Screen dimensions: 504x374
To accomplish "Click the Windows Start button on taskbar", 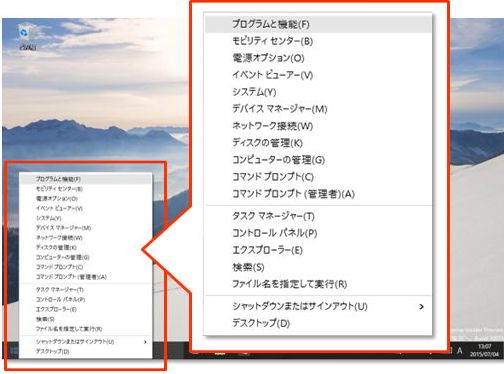I will click(13, 351).
